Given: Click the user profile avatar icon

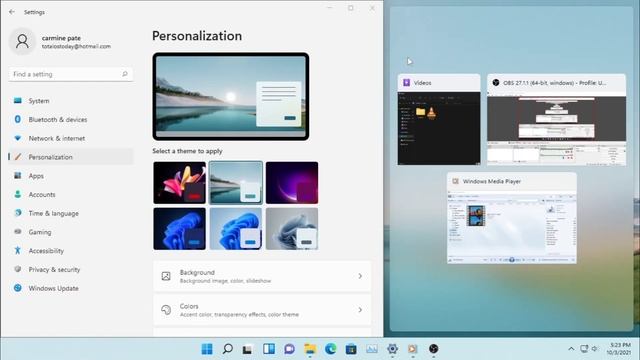Looking at the screenshot, I should 22,41.
